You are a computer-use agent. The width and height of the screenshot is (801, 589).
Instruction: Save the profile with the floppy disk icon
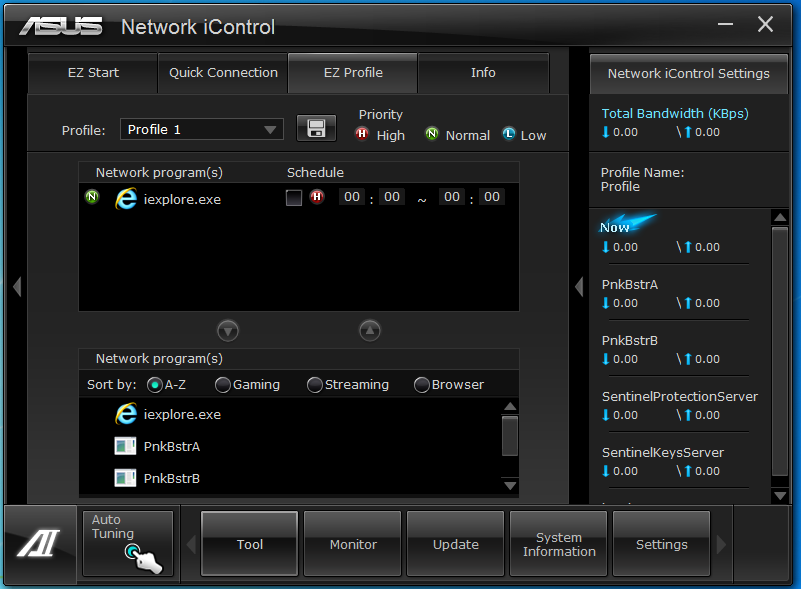tap(316, 128)
